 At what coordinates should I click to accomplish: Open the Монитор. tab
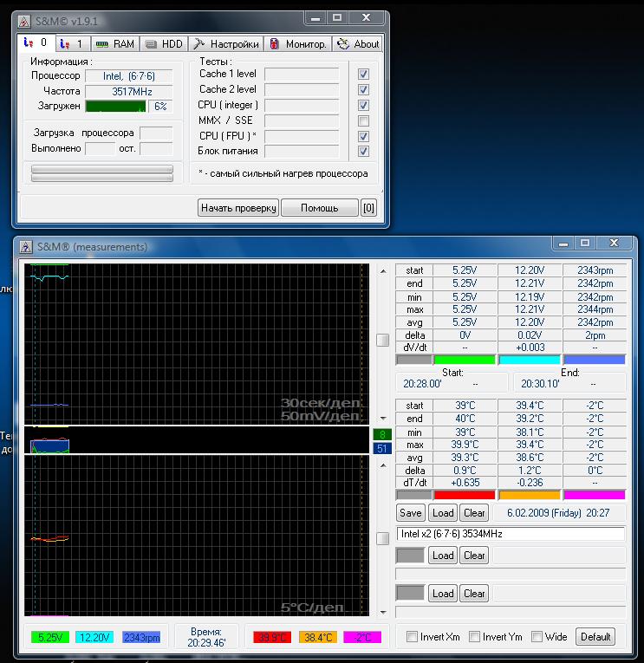point(297,43)
